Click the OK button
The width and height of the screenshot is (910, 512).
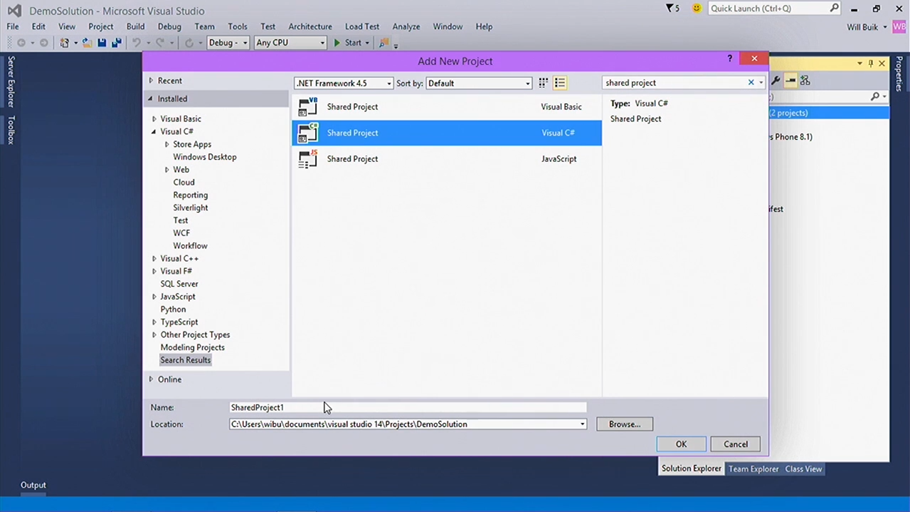click(681, 444)
